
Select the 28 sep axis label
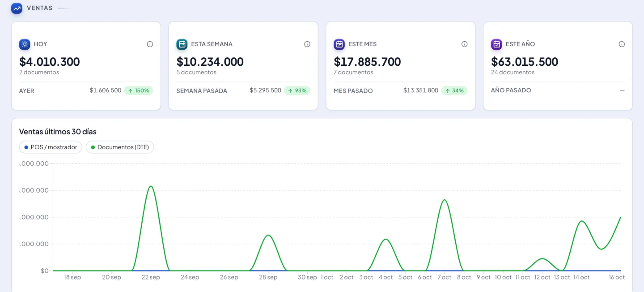click(268, 277)
